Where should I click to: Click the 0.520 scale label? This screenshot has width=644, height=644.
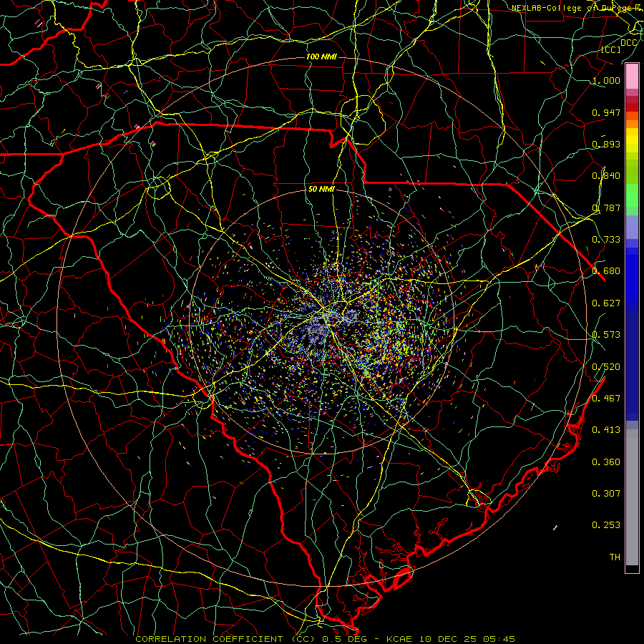pos(606,366)
